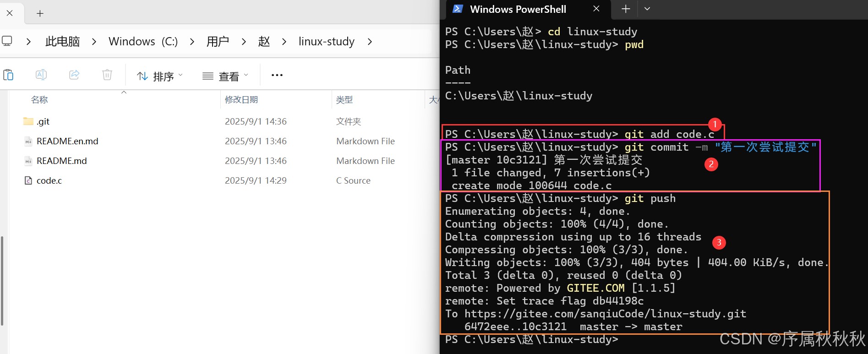Open the three-dots more options menu
Image resolution: width=868 pixels, height=354 pixels.
277,75
